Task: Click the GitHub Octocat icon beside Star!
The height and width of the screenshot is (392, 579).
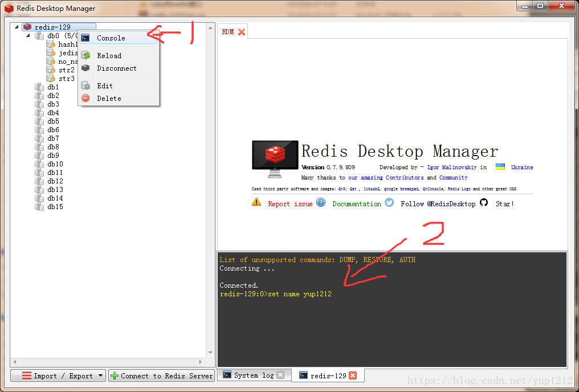Action: pos(483,203)
